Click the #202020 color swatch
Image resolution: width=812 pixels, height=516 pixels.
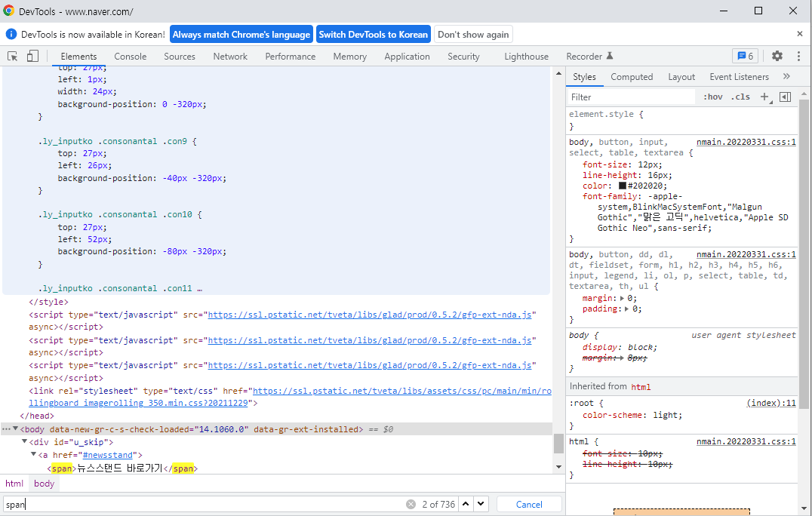(x=623, y=186)
